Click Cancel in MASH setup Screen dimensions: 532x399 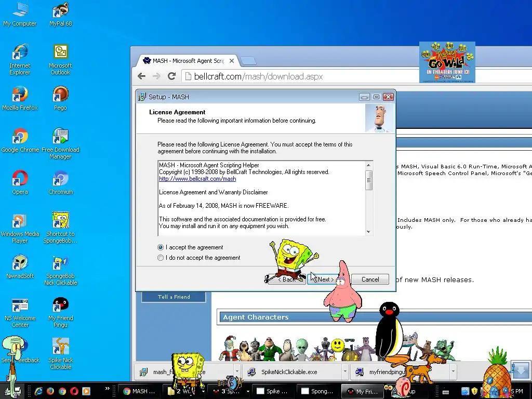370,279
